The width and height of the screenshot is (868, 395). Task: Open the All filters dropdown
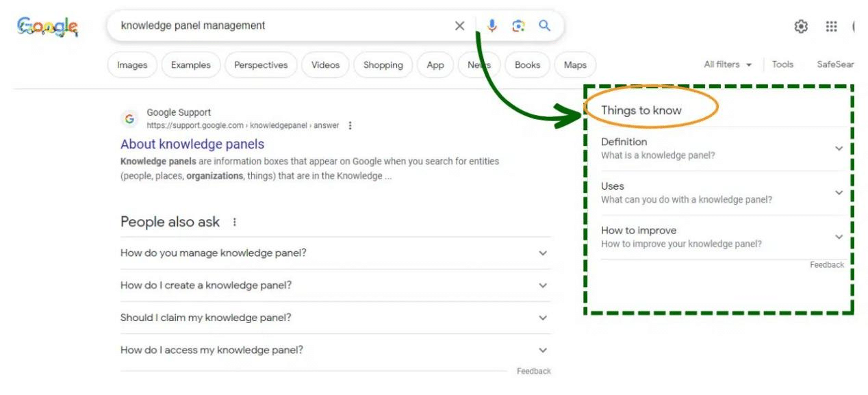[728, 64]
